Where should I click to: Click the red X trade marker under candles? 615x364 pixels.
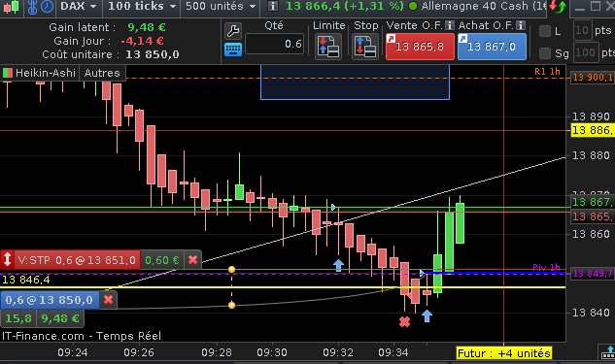404,321
